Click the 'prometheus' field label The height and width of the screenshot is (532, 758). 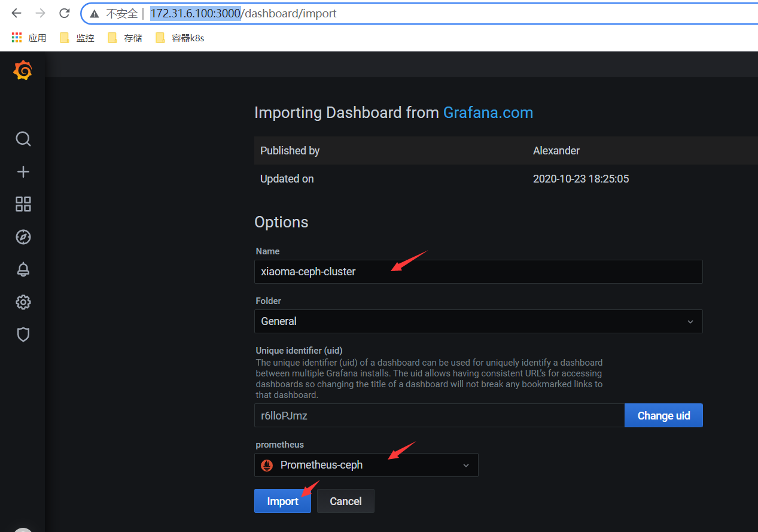280,445
